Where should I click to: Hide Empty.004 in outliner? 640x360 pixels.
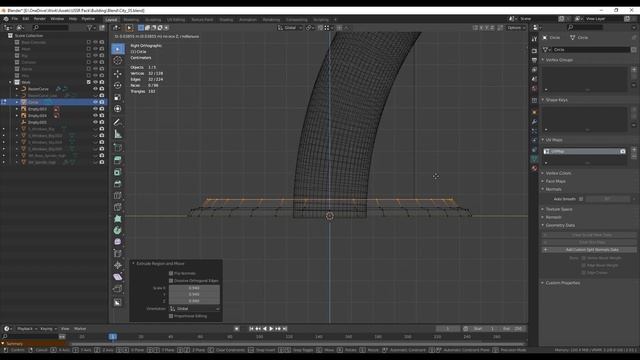(x=95, y=116)
